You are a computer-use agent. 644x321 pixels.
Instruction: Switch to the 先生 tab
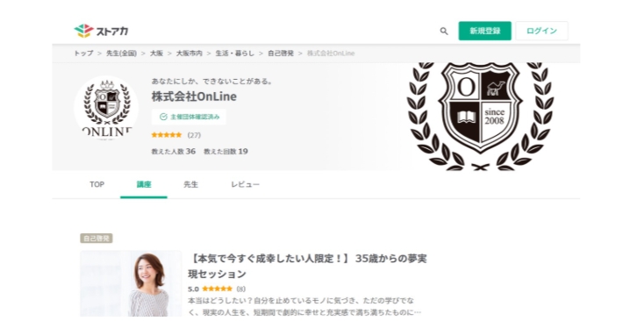point(190,185)
